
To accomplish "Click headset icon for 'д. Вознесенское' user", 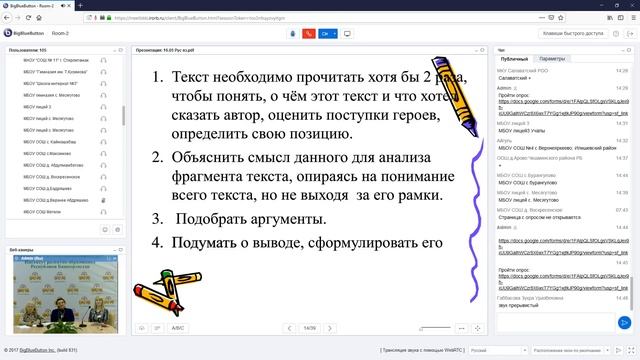I will tap(103, 177).
